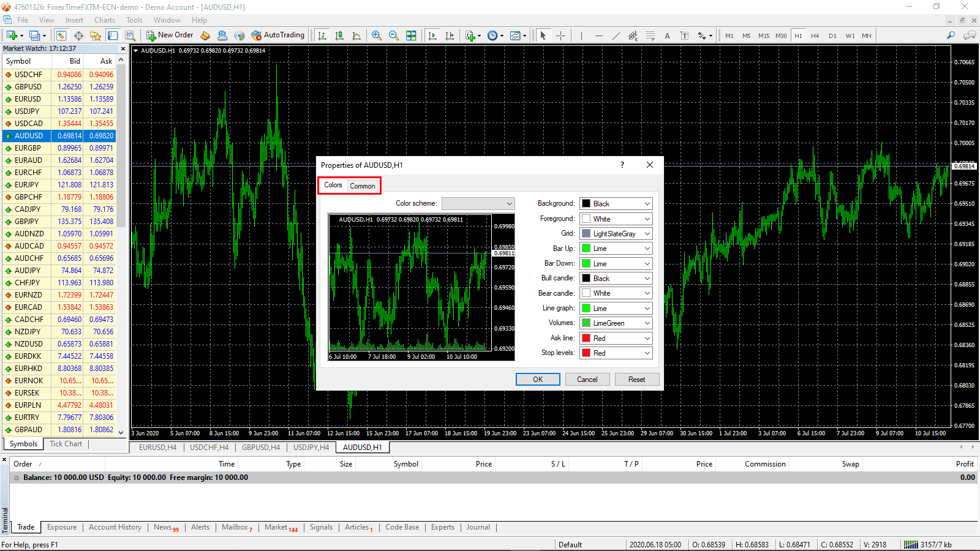Click OK in the Properties dialog

pos(537,379)
